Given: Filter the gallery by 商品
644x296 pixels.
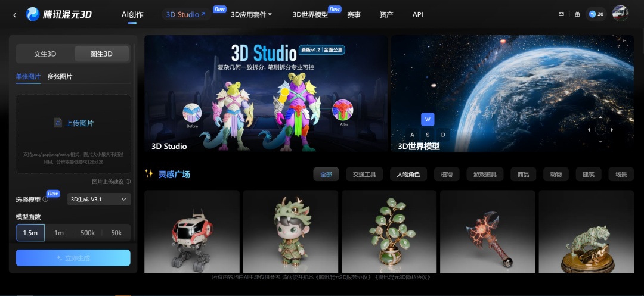Looking at the screenshot, I should point(524,175).
